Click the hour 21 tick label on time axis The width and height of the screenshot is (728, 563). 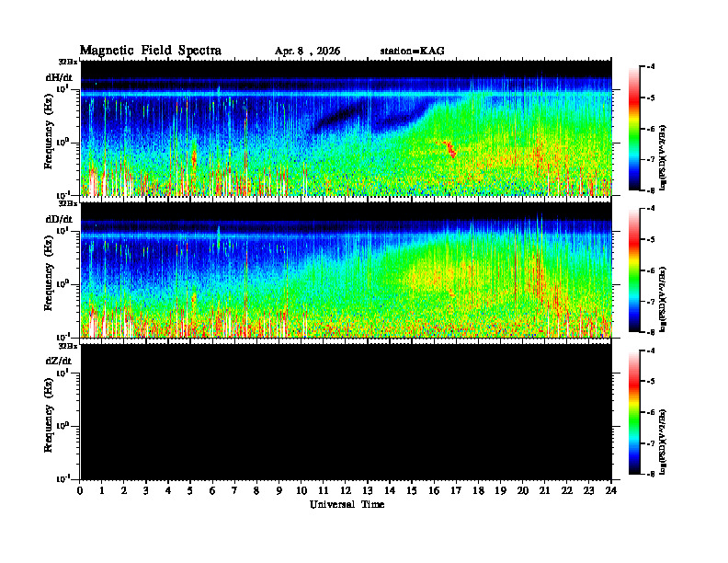(x=545, y=491)
